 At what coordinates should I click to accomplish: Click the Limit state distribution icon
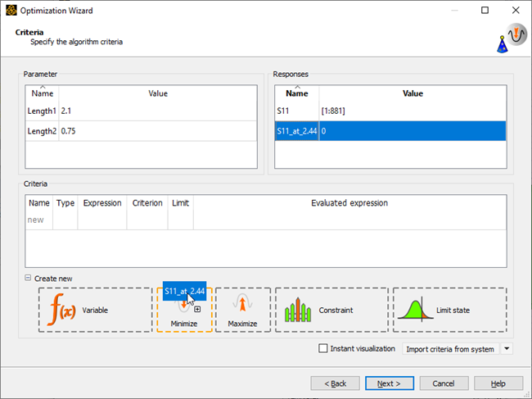point(415,310)
